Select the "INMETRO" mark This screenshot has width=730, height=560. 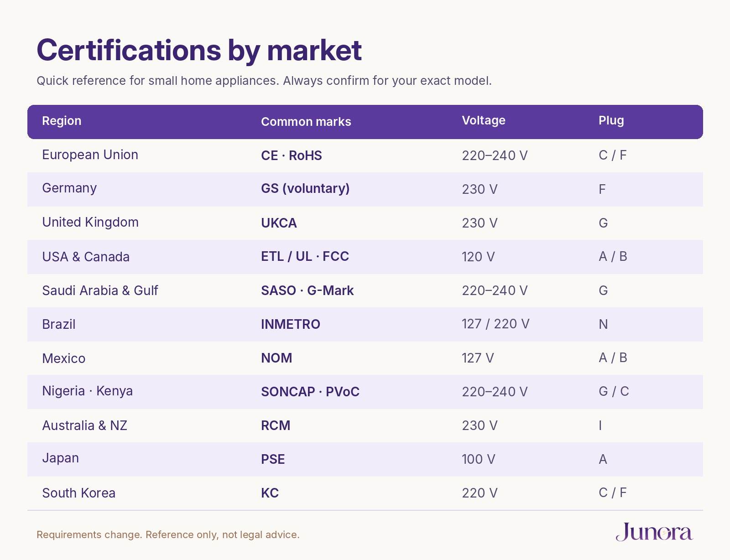(291, 324)
